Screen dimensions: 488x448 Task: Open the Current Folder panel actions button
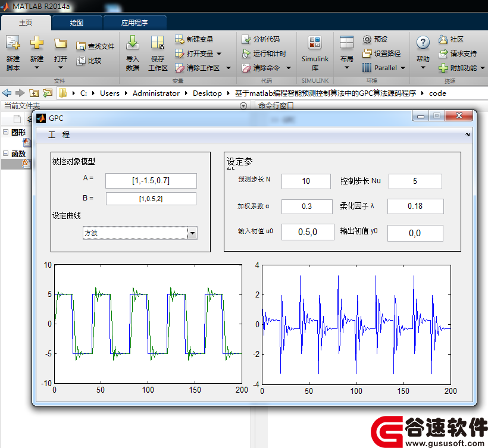coord(243,106)
